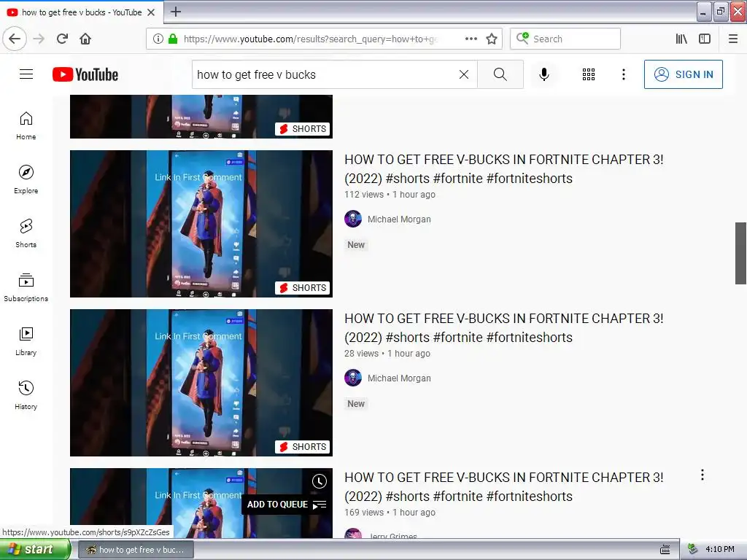747x560 pixels.
Task: Open the Firefox hamburger menu
Action: pyautogui.click(x=733, y=39)
